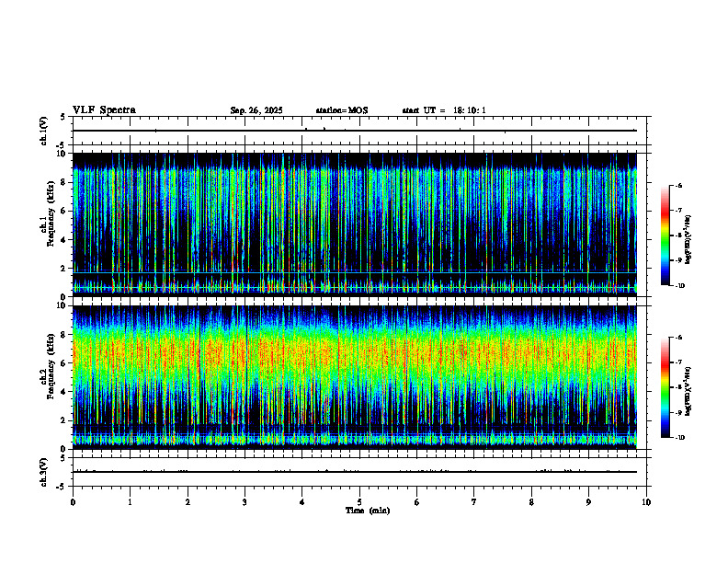Screen dimensions: 728x563
Task: Click the "-10" label on ch.2 colorbar
Action: 680,438
